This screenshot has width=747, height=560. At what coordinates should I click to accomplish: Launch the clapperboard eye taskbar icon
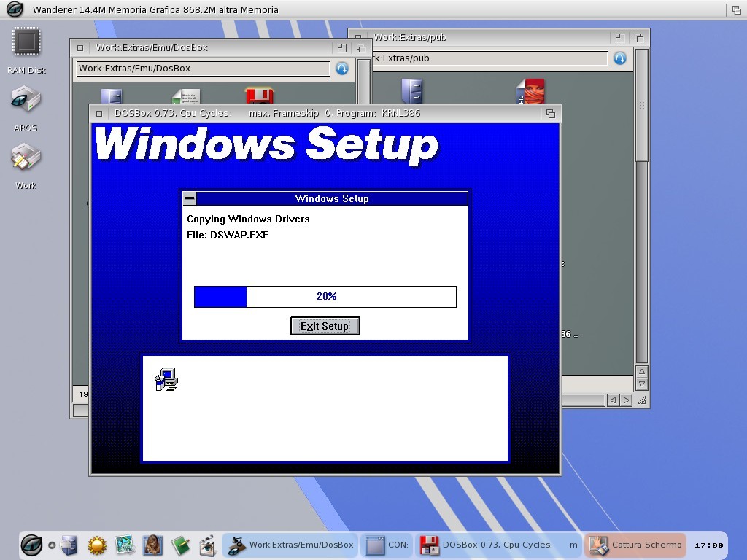click(208, 545)
